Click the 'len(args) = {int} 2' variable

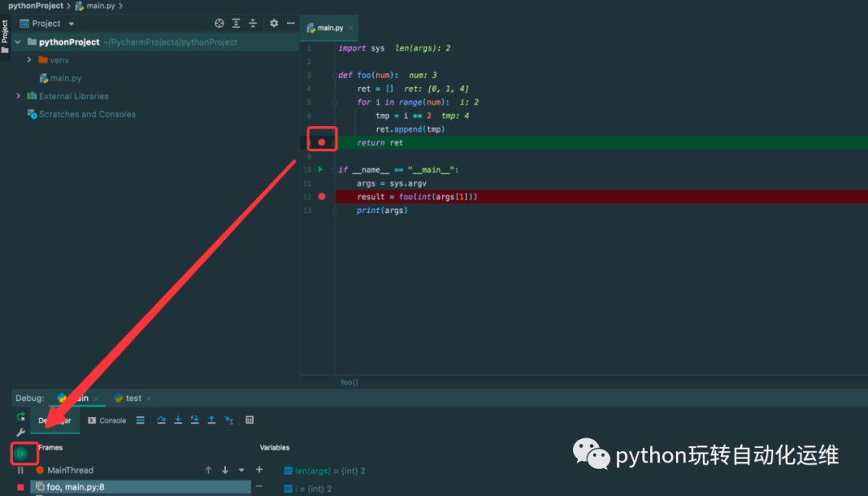coord(325,470)
